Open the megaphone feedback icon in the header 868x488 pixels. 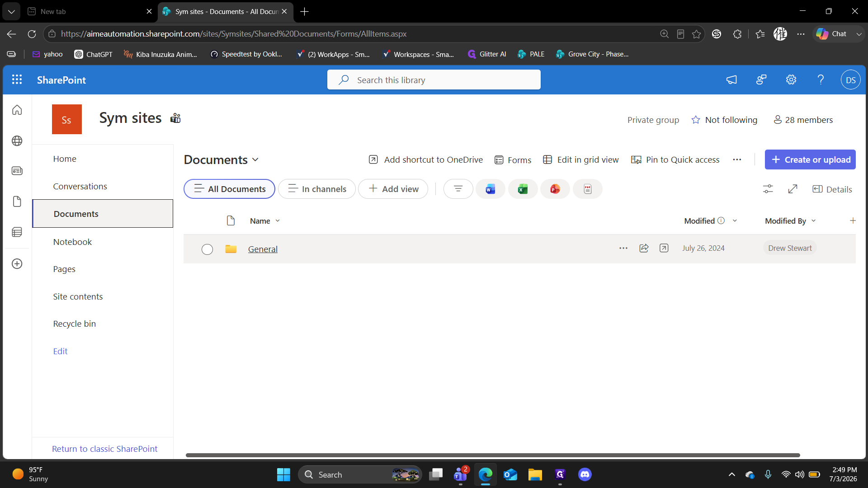pyautogui.click(x=731, y=80)
